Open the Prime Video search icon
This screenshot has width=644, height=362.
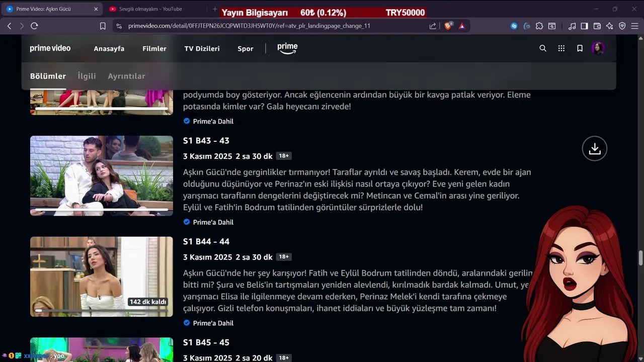click(x=543, y=48)
